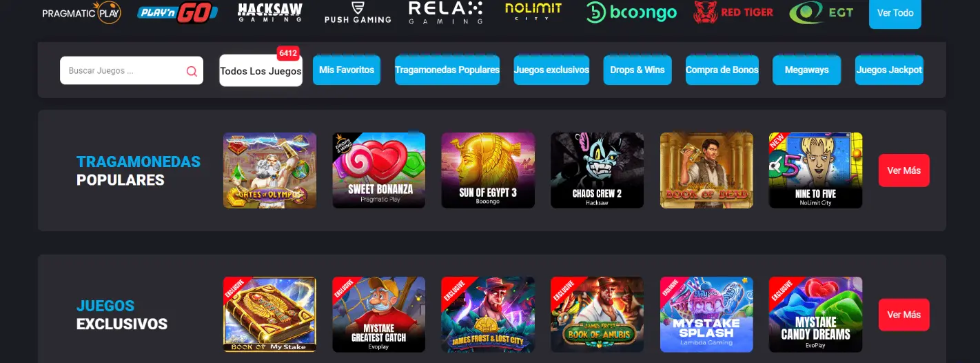This screenshot has width=980, height=363.
Task: Select the Play'n GO provider logo
Action: [x=178, y=12]
